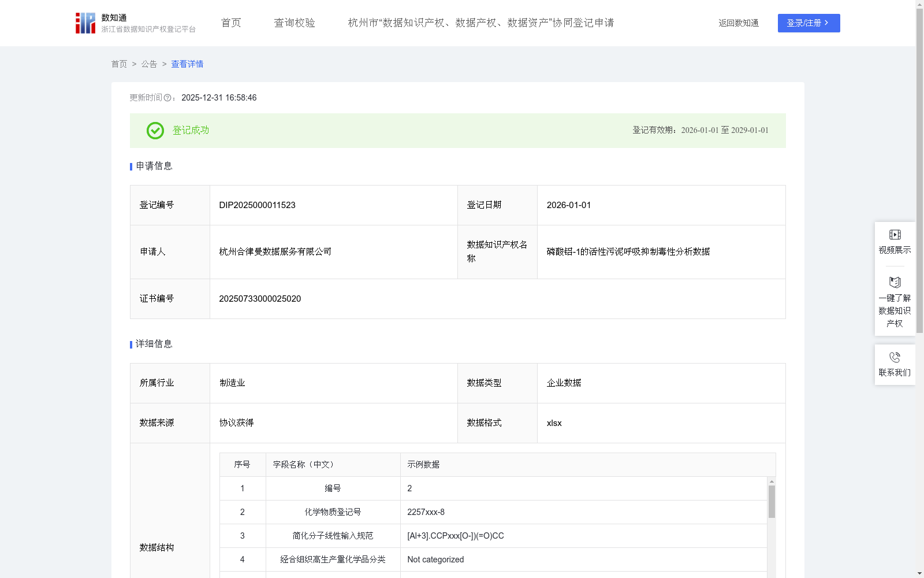Click up arrow of data table scrollbar
Image resolution: width=924 pixels, height=578 pixels.
[772, 481]
